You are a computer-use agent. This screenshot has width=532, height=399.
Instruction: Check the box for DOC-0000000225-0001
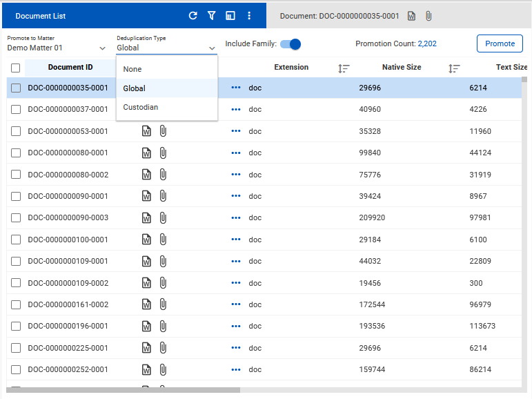16,348
